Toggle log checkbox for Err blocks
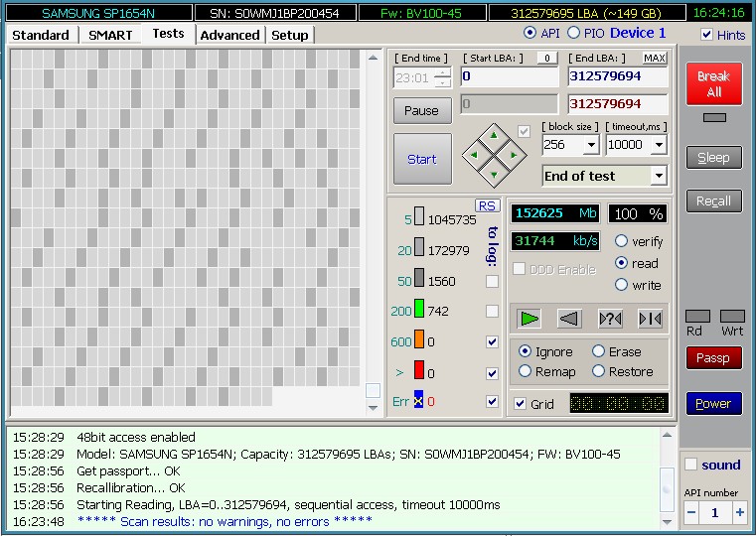 (x=492, y=402)
